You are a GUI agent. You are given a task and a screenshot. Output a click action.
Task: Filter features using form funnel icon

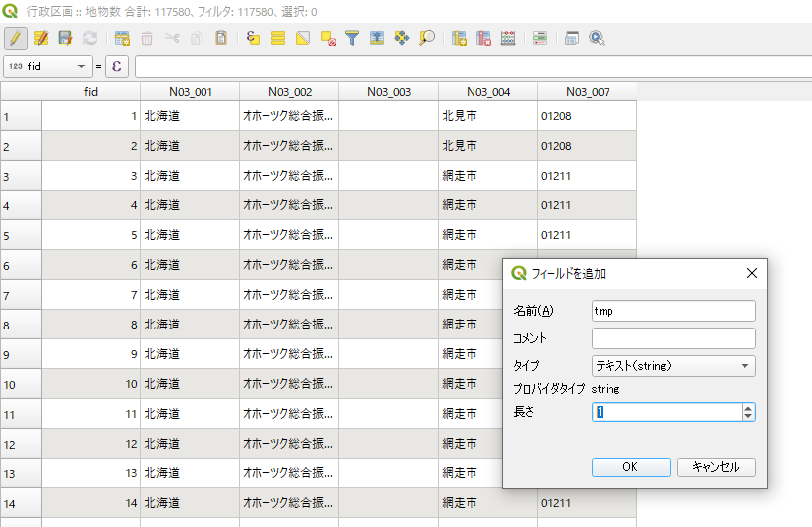point(352,38)
